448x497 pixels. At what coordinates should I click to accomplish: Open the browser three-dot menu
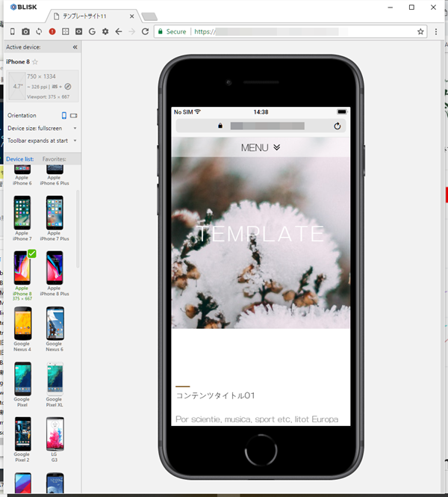[x=437, y=31]
